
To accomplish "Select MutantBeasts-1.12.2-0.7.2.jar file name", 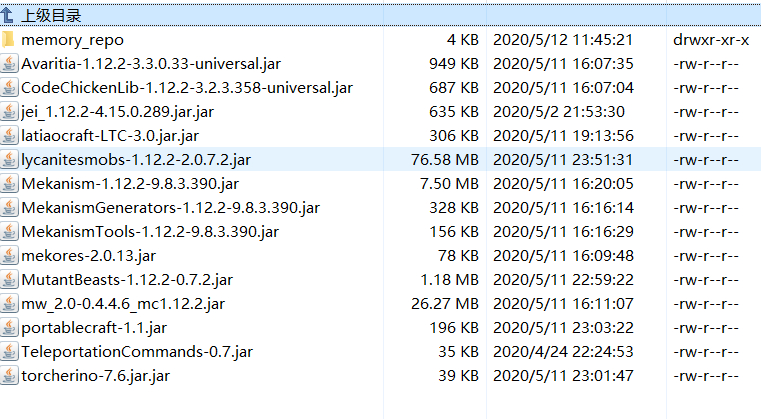I will pyautogui.click(x=127, y=280).
